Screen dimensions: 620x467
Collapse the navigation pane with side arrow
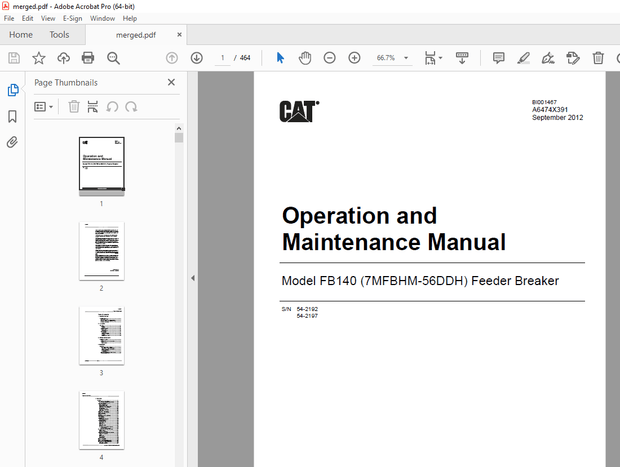point(193,278)
